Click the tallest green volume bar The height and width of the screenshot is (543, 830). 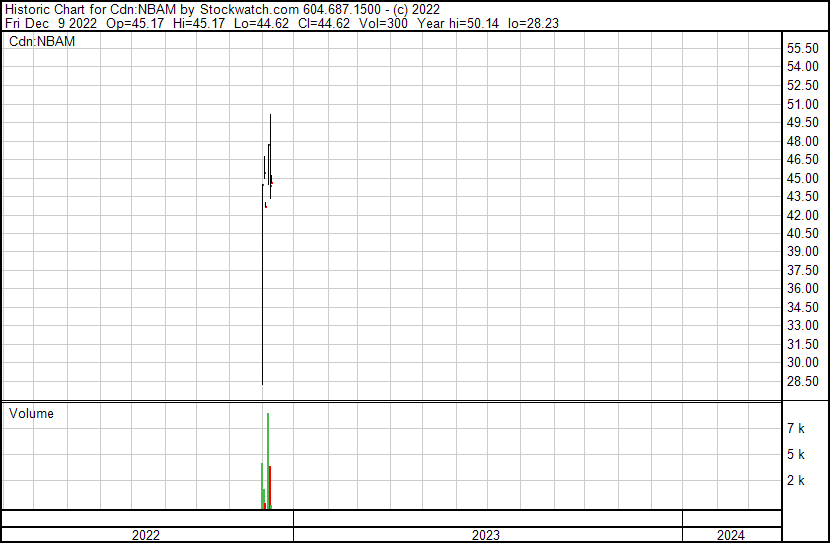(x=268, y=460)
